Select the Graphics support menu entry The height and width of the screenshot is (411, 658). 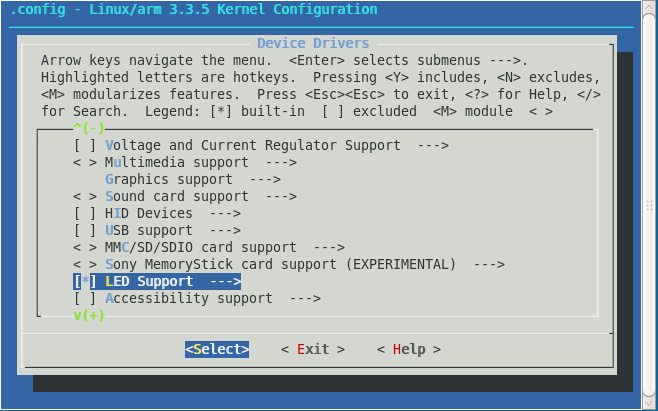(x=193, y=180)
